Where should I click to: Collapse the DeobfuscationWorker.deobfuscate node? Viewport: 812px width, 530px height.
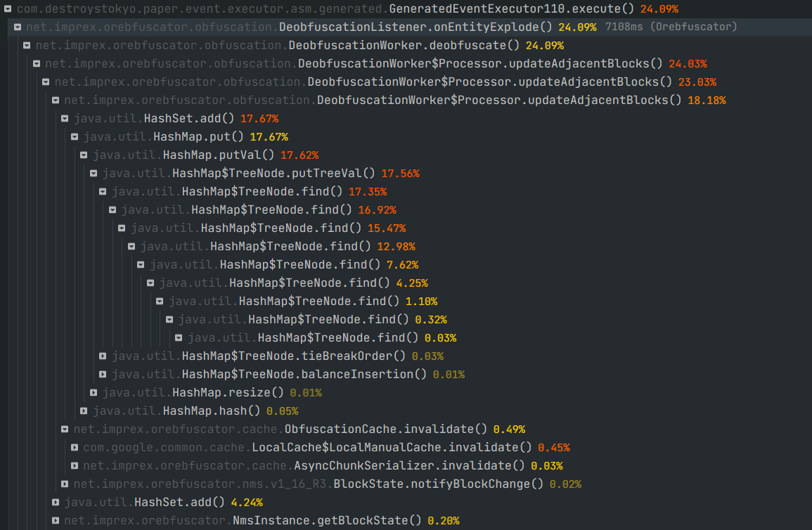click(x=26, y=45)
